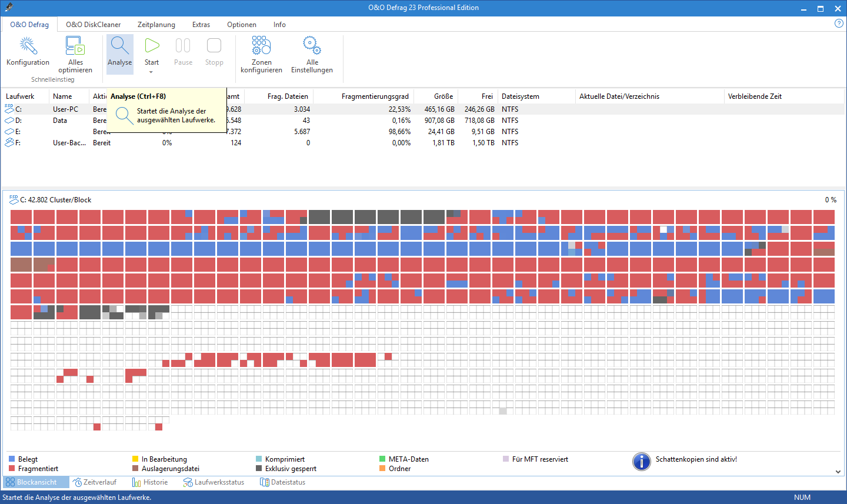The image size is (847, 504).
Task: Click the Pause toolbar icon
Action: (x=183, y=45)
